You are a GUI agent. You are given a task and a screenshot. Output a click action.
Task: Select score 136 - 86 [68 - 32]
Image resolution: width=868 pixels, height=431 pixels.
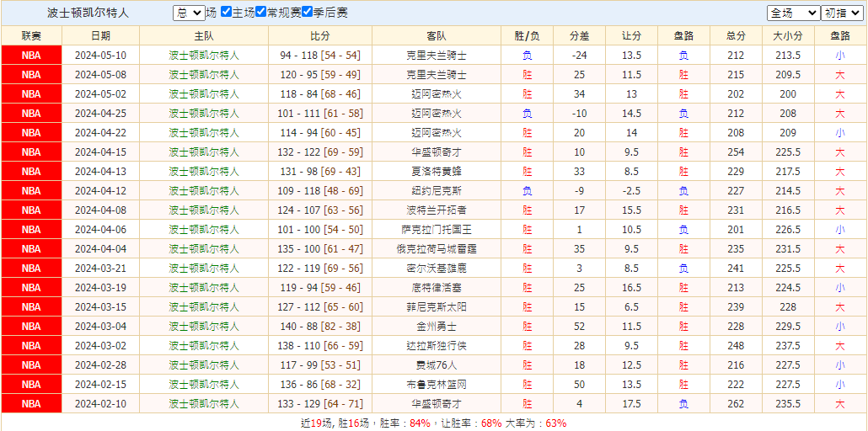click(x=320, y=385)
